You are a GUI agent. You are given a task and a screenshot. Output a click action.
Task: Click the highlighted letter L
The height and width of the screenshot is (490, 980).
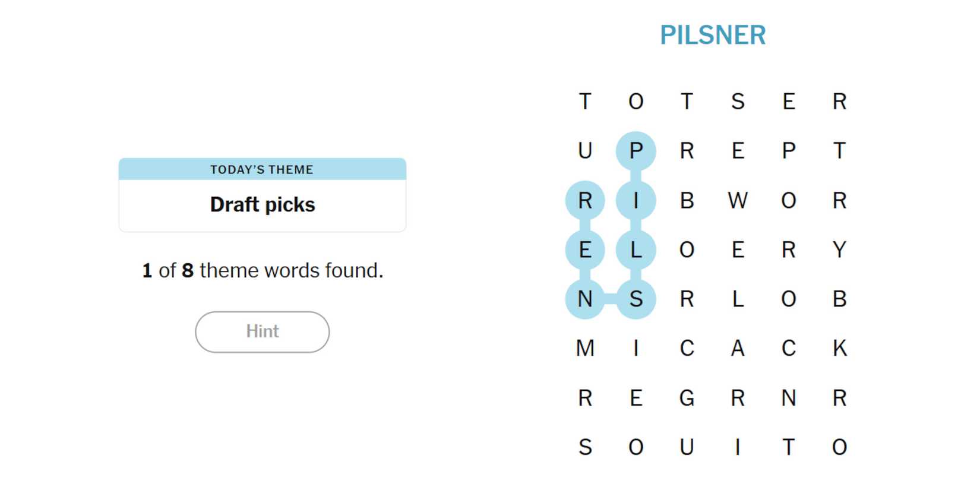tap(636, 250)
